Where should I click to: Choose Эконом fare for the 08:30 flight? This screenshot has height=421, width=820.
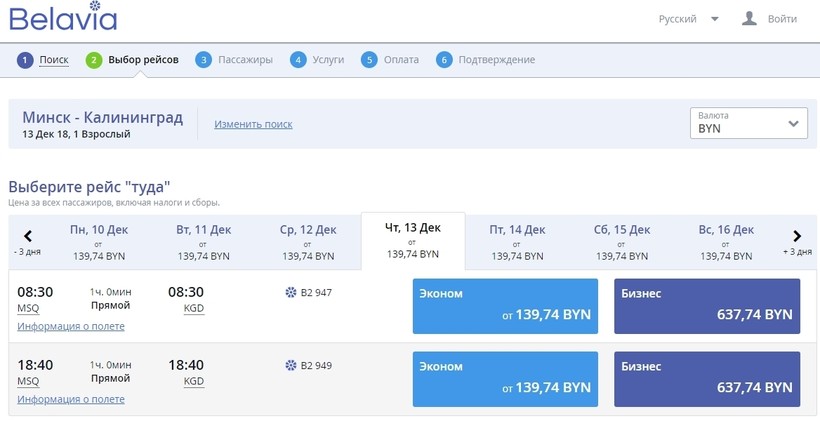[505, 305]
